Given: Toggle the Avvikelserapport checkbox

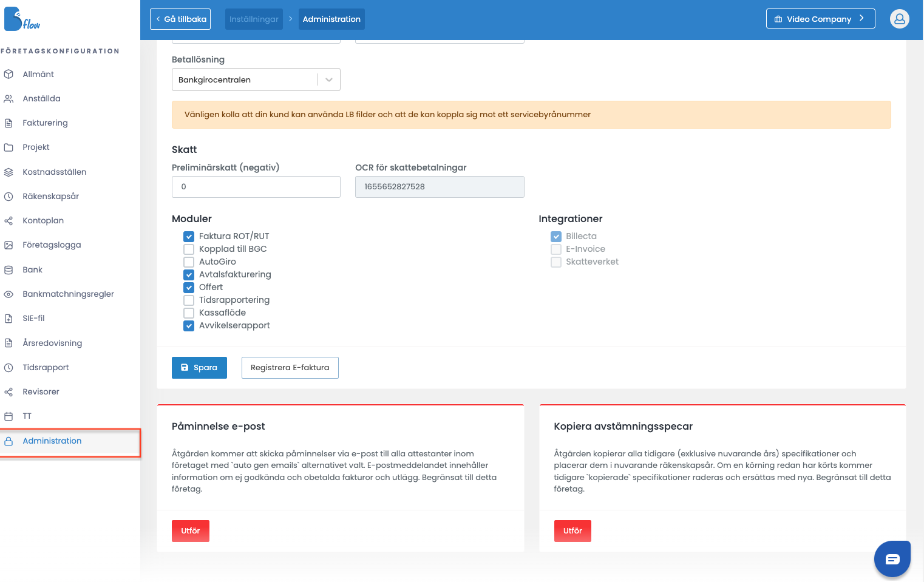Looking at the screenshot, I should (x=189, y=326).
